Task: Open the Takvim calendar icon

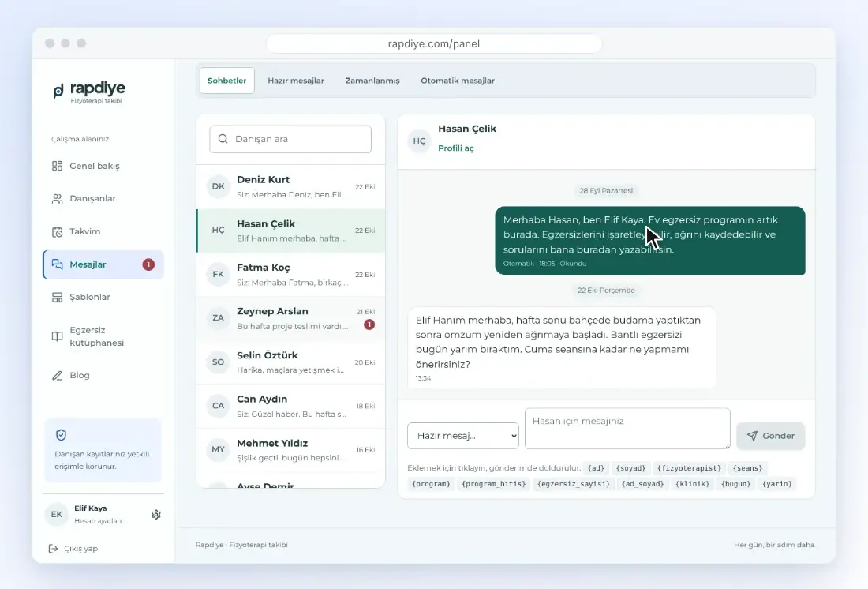Action: (x=57, y=231)
